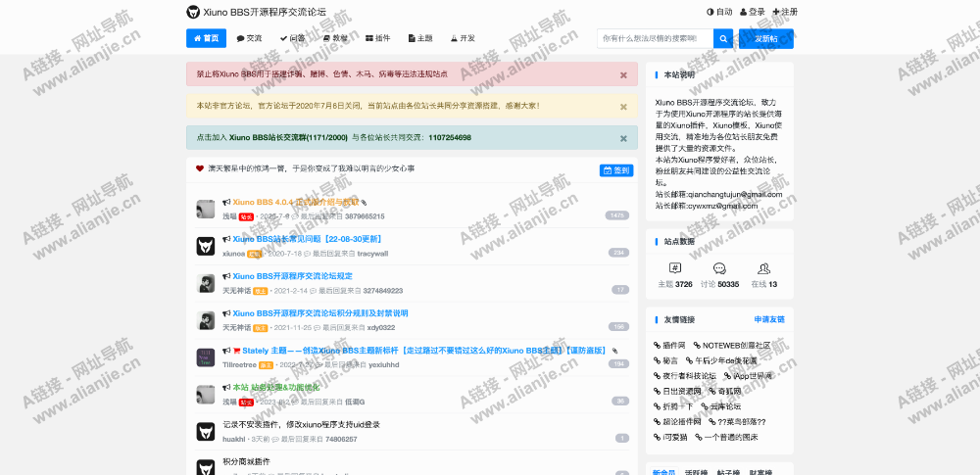This screenshot has height=475, width=980.
Task: Switch to the 活跃榜 tab
Action: [696, 472]
